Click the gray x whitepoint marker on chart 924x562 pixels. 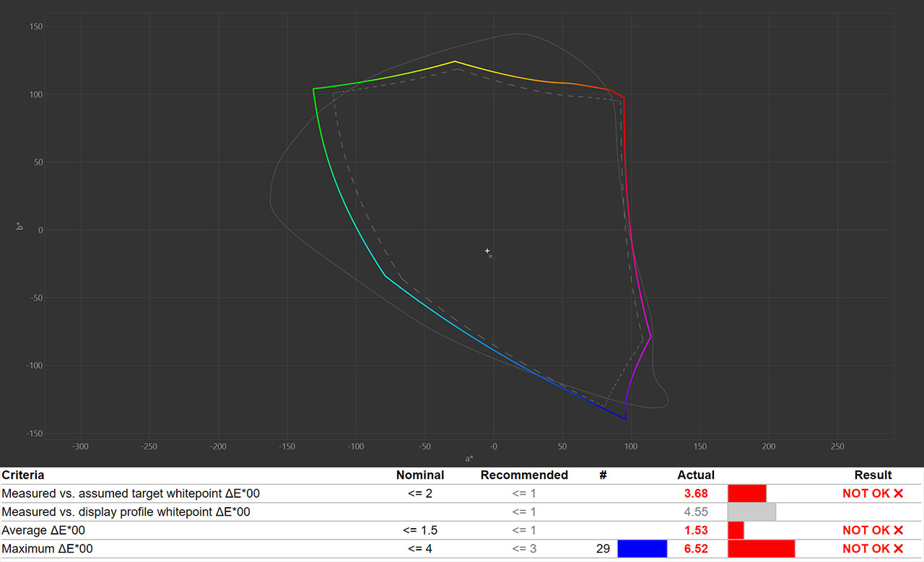tap(491, 256)
